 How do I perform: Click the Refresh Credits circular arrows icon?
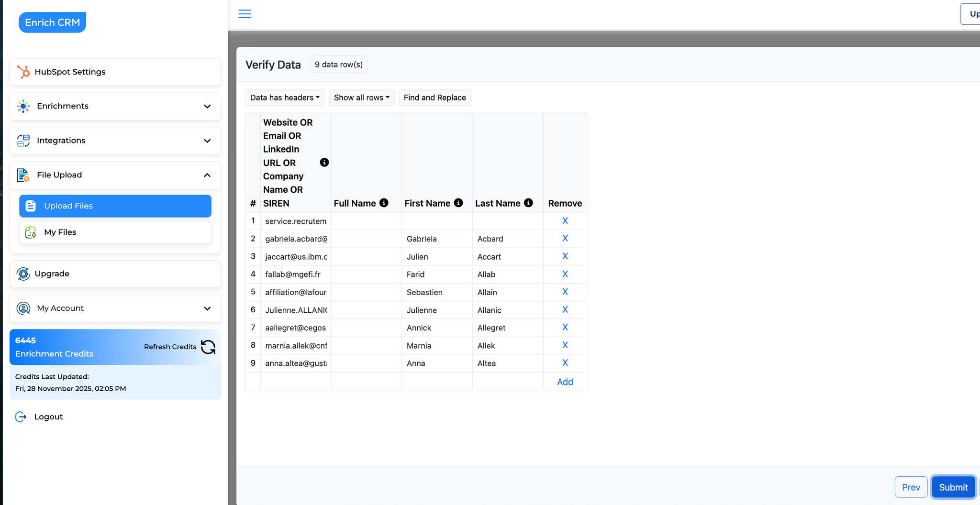pos(208,347)
